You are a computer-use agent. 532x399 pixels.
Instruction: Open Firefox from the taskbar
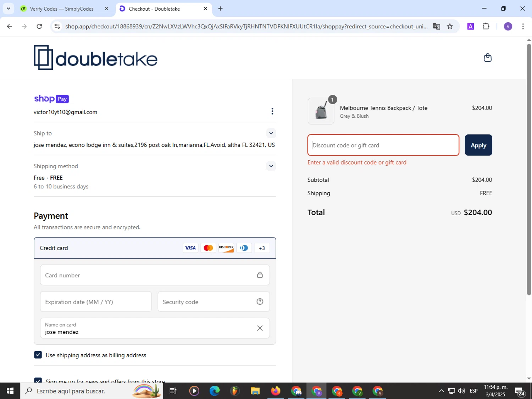pos(276,391)
